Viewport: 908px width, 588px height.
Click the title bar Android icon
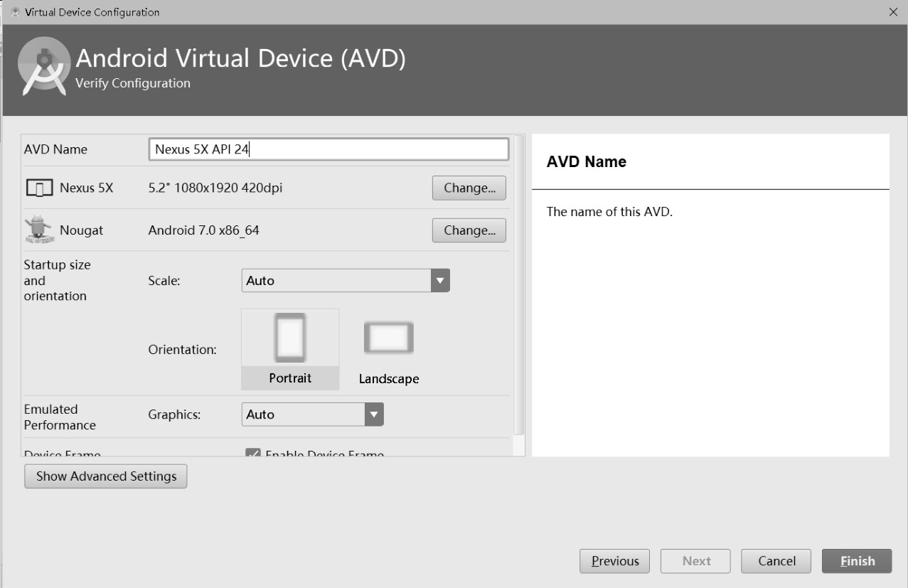point(14,12)
